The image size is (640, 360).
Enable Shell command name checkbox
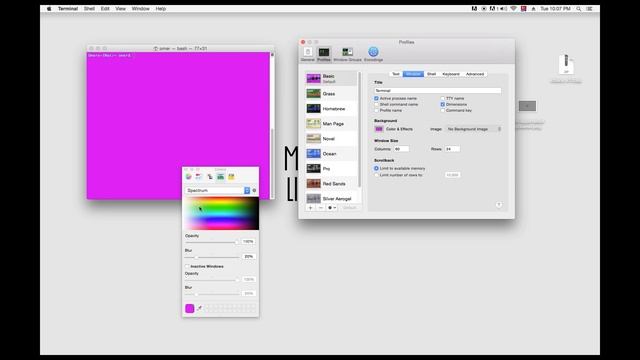click(376, 104)
